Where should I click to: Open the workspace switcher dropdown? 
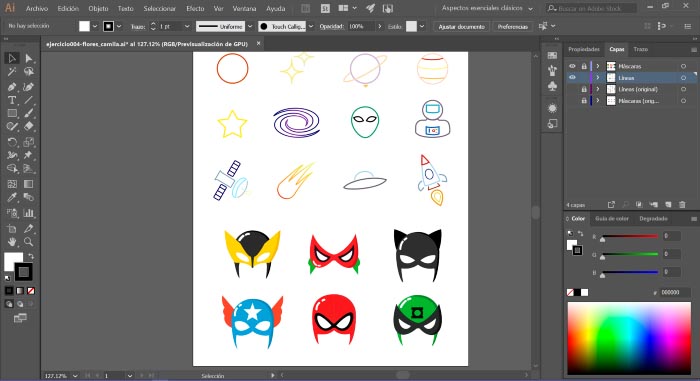pos(487,8)
